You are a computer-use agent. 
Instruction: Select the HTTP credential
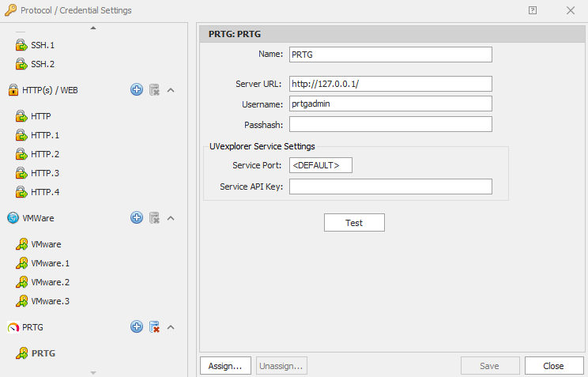(x=41, y=116)
